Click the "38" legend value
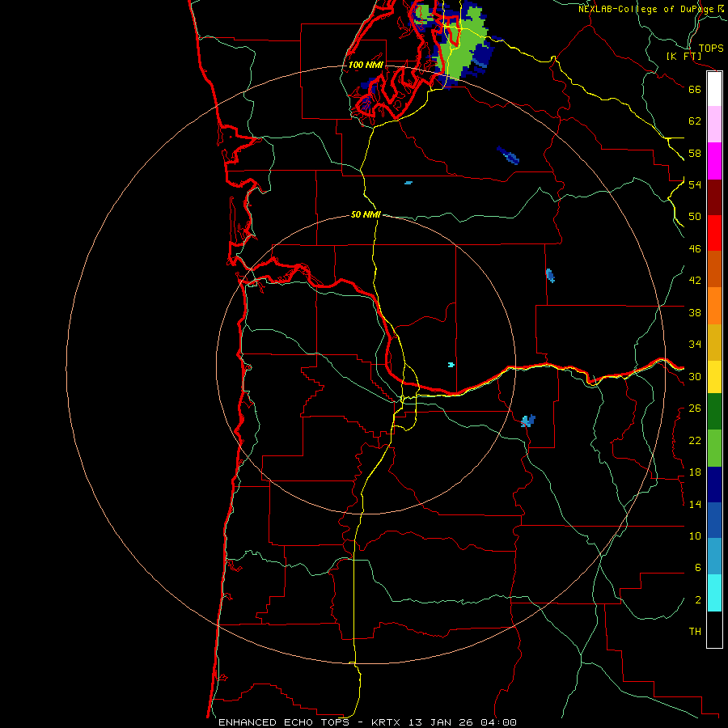728x728 pixels. [695, 312]
